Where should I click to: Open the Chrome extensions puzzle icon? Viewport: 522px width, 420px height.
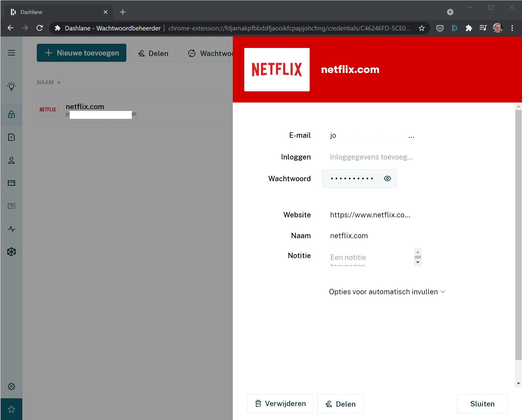[x=469, y=28]
